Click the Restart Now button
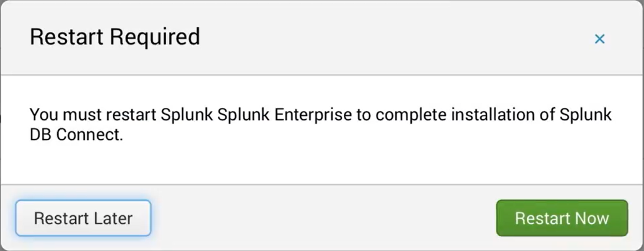Screen dimensions: 644x251 (562, 218)
